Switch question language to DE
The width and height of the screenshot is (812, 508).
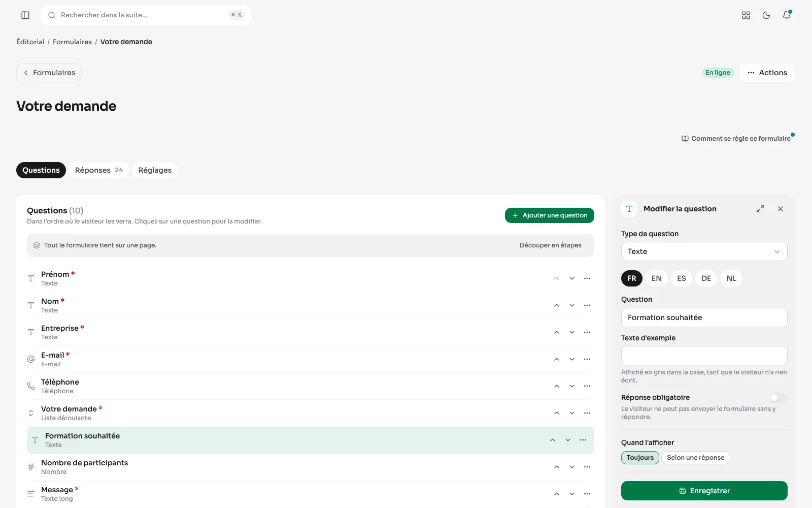706,278
